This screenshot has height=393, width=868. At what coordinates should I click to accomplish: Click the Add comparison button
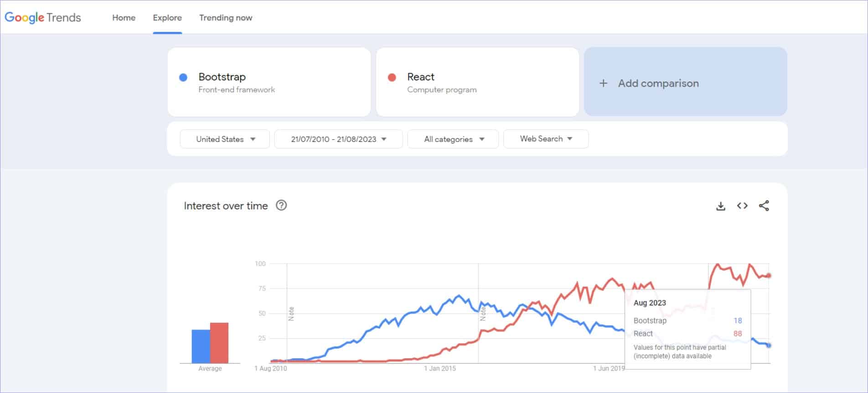click(685, 82)
